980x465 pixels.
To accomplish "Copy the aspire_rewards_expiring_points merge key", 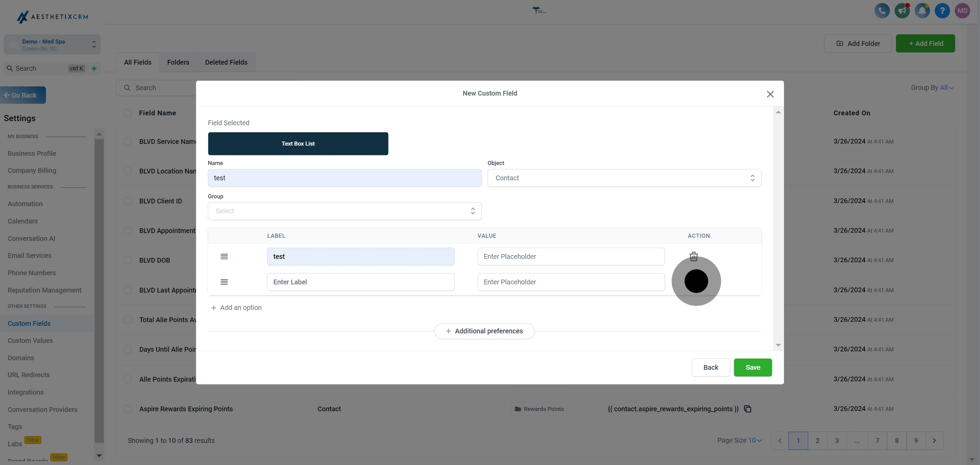I will (x=747, y=409).
